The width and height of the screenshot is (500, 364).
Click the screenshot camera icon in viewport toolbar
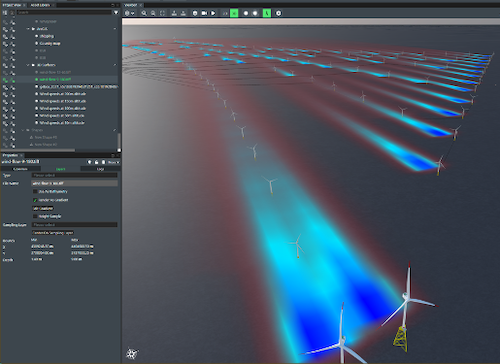coord(195,13)
